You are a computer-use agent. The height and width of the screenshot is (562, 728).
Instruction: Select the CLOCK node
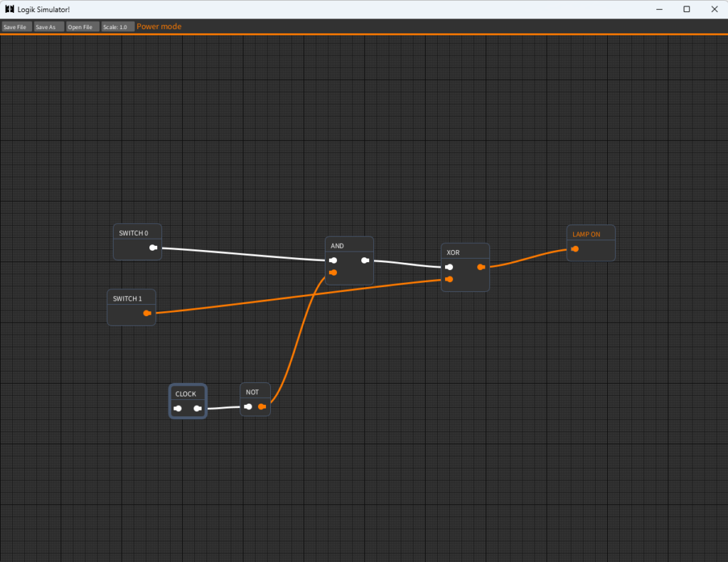tap(186, 394)
